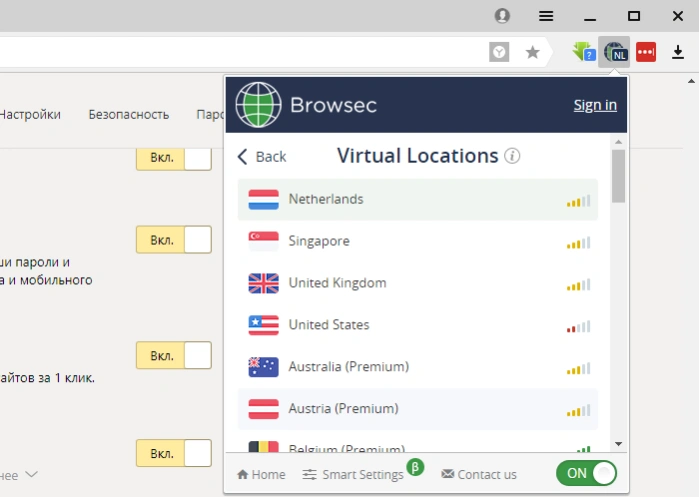Click the green beta badge
The image size is (699, 497).
coord(415,467)
